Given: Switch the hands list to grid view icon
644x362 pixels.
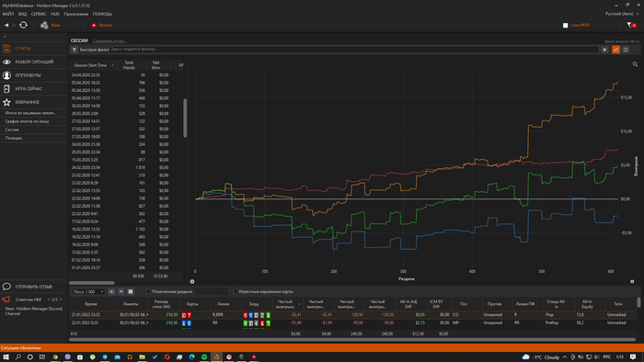Looking at the screenshot, I should (131, 291).
